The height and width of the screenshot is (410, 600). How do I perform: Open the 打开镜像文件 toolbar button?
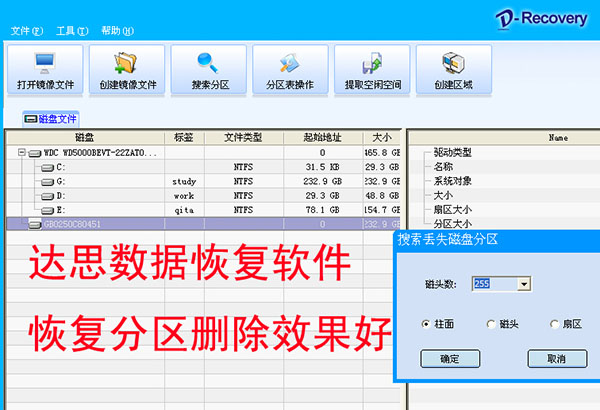coord(45,69)
